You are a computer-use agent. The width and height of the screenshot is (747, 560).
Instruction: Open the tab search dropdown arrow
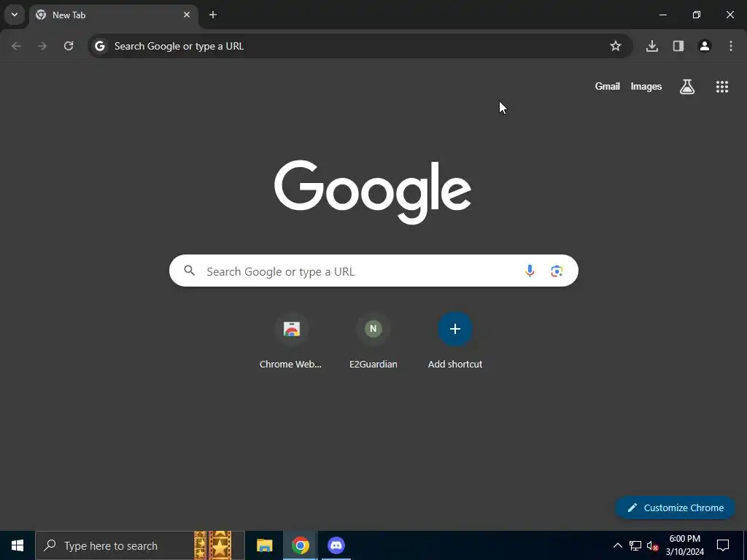tap(15, 15)
